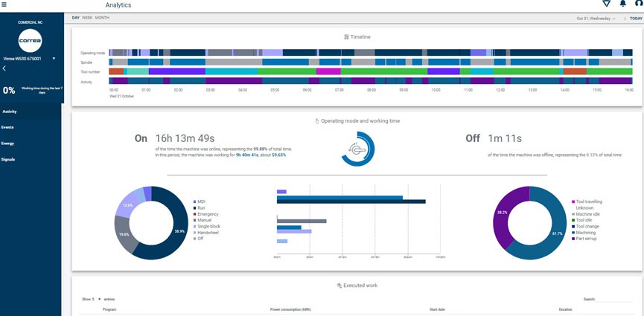Image resolution: width=644 pixels, height=316 pixels.
Task: Click the back arrow in the sidebar
Action: click(x=4, y=68)
